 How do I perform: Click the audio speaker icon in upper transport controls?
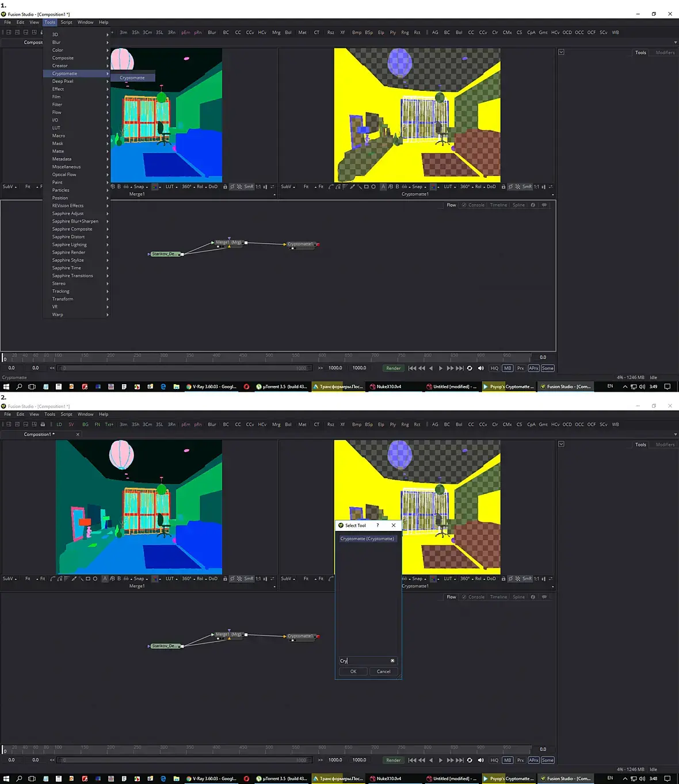[x=480, y=368]
